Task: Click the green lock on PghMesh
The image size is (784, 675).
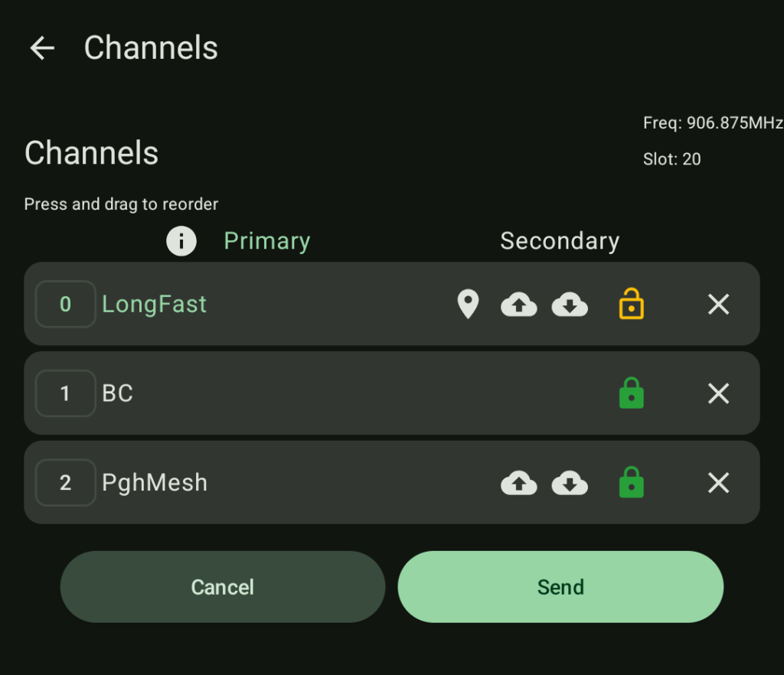Action: [631, 483]
